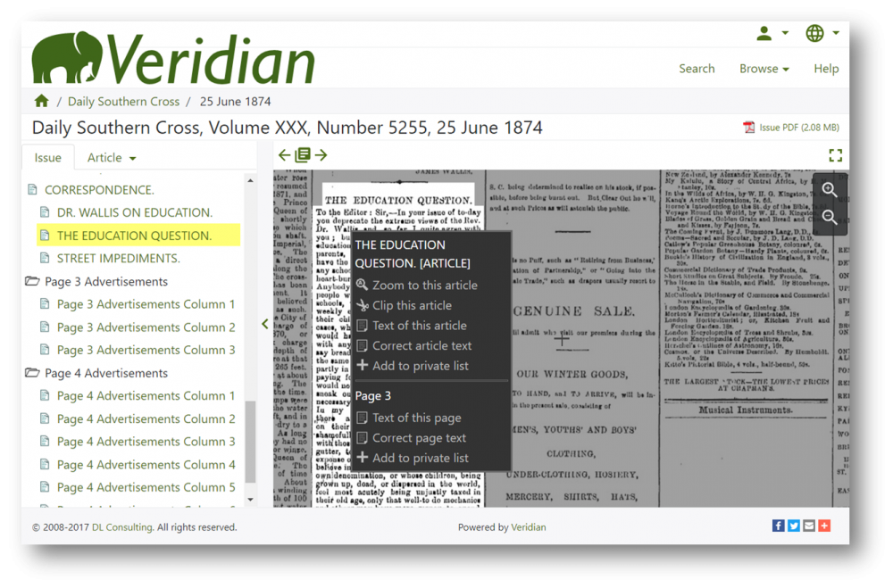Open the language globe menu
Viewport: 893px width, 588px height.
[814, 34]
